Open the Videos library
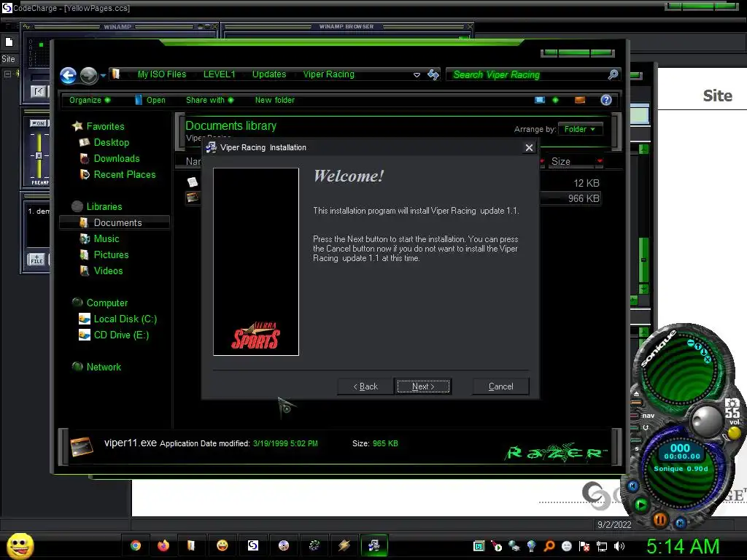The image size is (747, 560). 108,271
